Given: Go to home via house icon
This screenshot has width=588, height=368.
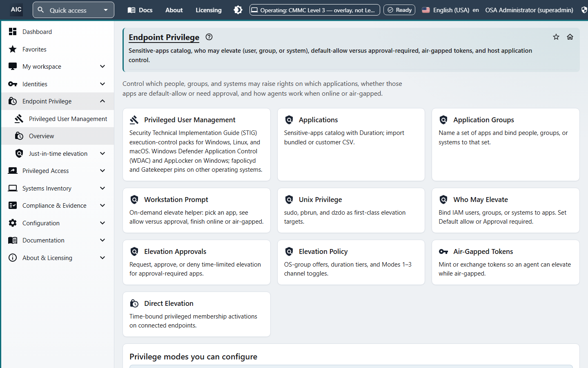Looking at the screenshot, I should (570, 37).
